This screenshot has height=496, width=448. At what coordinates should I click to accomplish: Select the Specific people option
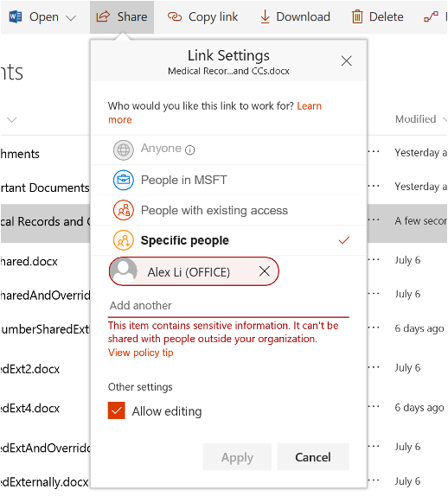pos(228,240)
